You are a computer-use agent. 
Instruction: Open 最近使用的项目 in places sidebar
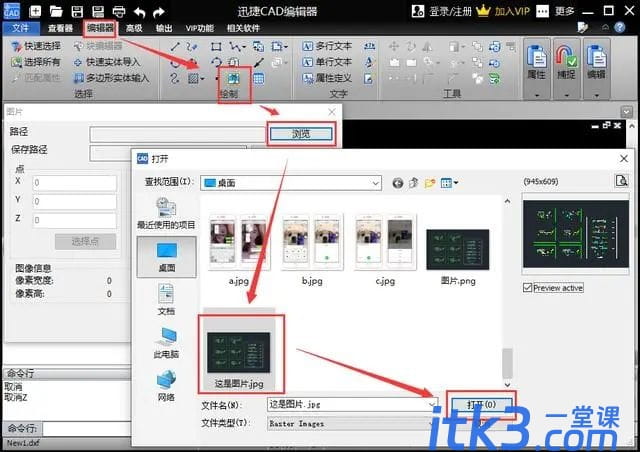point(166,213)
